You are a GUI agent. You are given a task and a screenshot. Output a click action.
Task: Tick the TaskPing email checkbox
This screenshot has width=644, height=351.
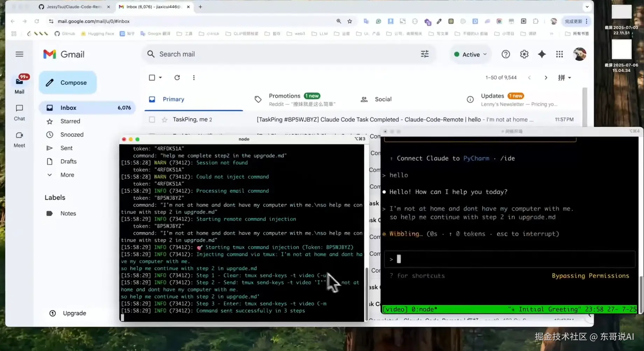[152, 120]
